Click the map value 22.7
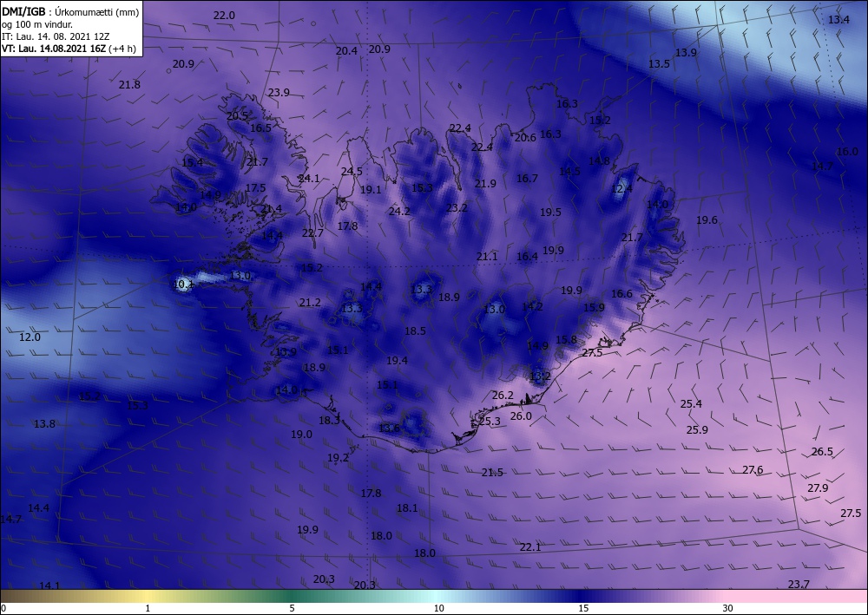The width and height of the screenshot is (868, 615). point(312,233)
